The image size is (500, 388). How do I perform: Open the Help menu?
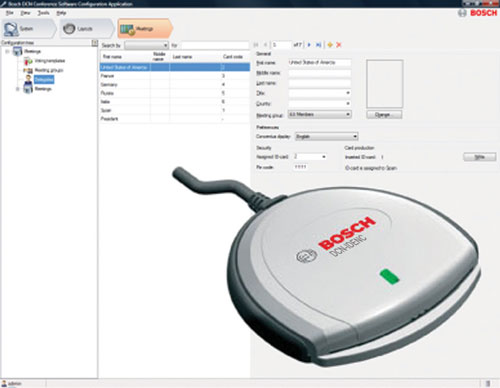(61, 13)
